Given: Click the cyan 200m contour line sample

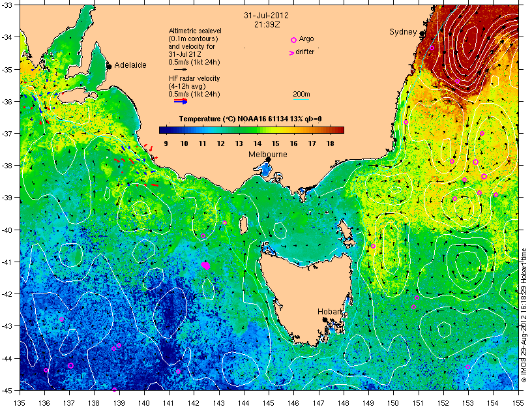Looking at the screenshot, I should [301, 100].
